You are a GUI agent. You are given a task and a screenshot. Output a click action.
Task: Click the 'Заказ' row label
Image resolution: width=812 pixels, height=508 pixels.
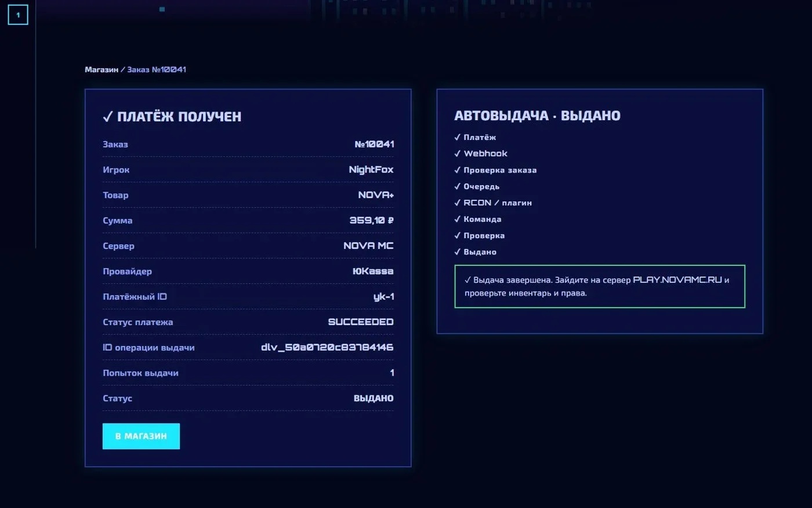[x=115, y=144]
